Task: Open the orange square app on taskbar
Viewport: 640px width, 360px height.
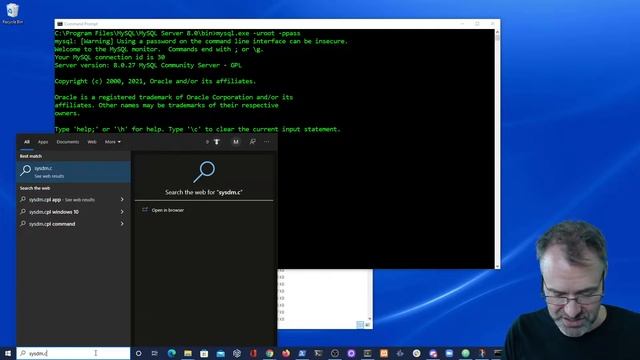Action: 384,353
